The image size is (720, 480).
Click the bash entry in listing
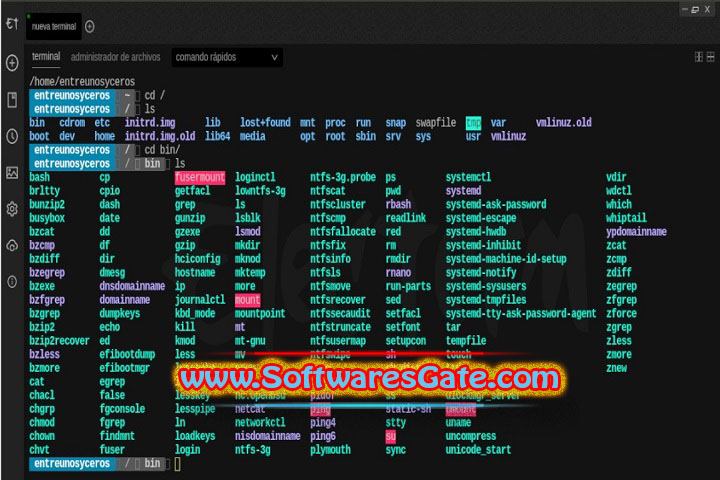coord(39,177)
